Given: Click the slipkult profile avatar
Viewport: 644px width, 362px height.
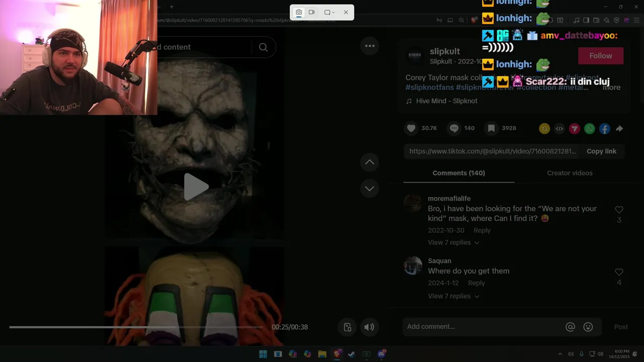Looking at the screenshot, I should 415,56.
